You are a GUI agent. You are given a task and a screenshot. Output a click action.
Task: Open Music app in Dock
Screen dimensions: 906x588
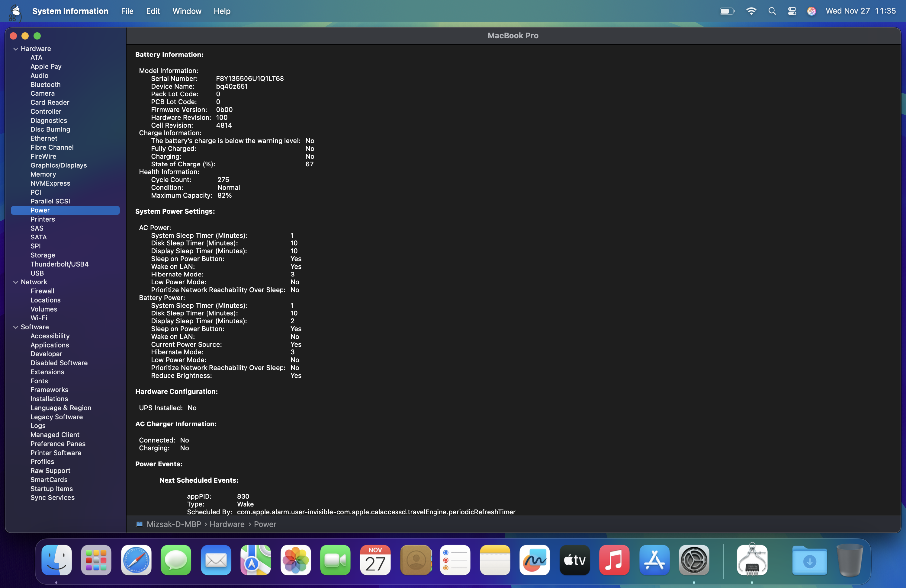pos(614,560)
